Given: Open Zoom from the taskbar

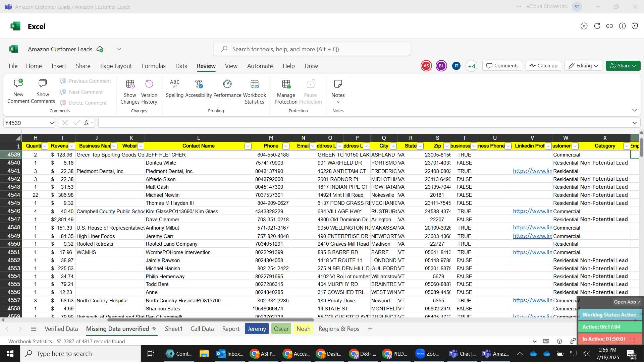Looking at the screenshot, I should pos(427,354).
